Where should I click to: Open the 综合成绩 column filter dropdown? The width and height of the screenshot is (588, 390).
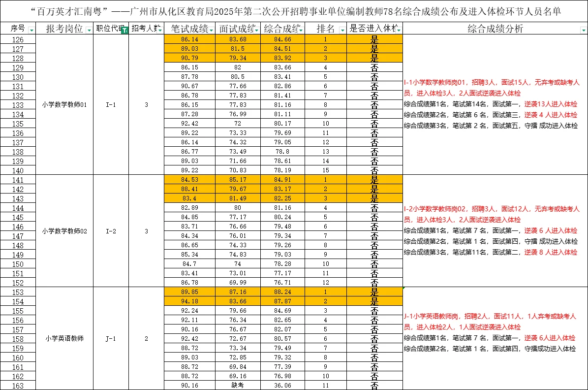pos(301,30)
